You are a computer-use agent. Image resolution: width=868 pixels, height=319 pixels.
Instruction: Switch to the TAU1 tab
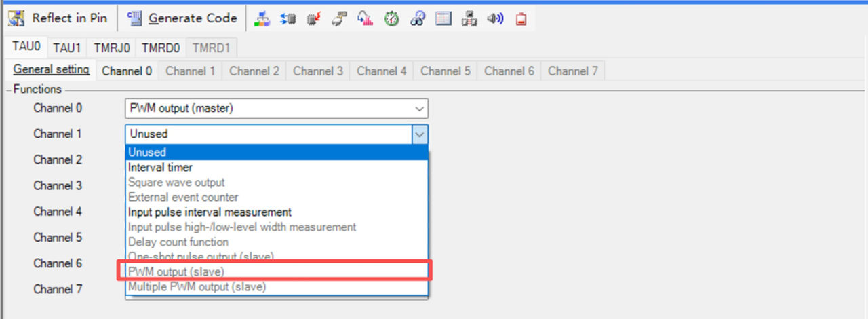[66, 48]
